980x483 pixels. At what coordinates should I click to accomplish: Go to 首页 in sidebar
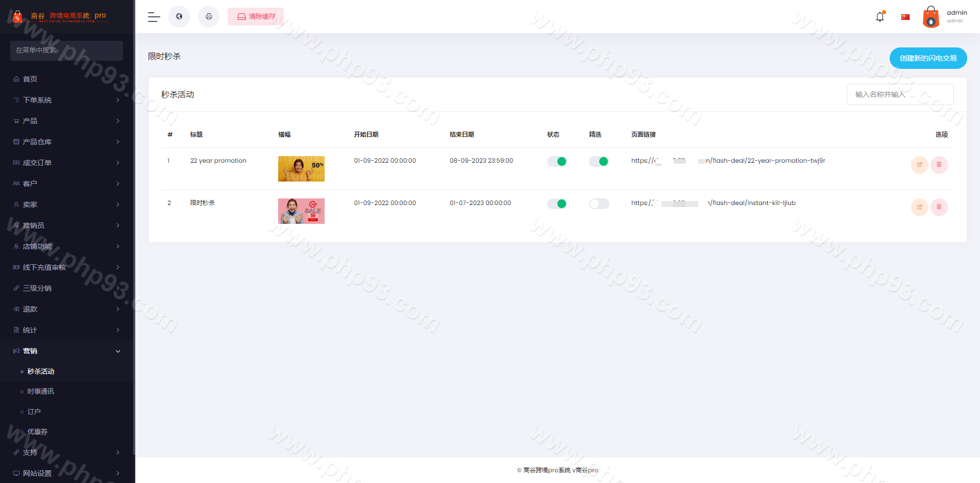[30, 79]
